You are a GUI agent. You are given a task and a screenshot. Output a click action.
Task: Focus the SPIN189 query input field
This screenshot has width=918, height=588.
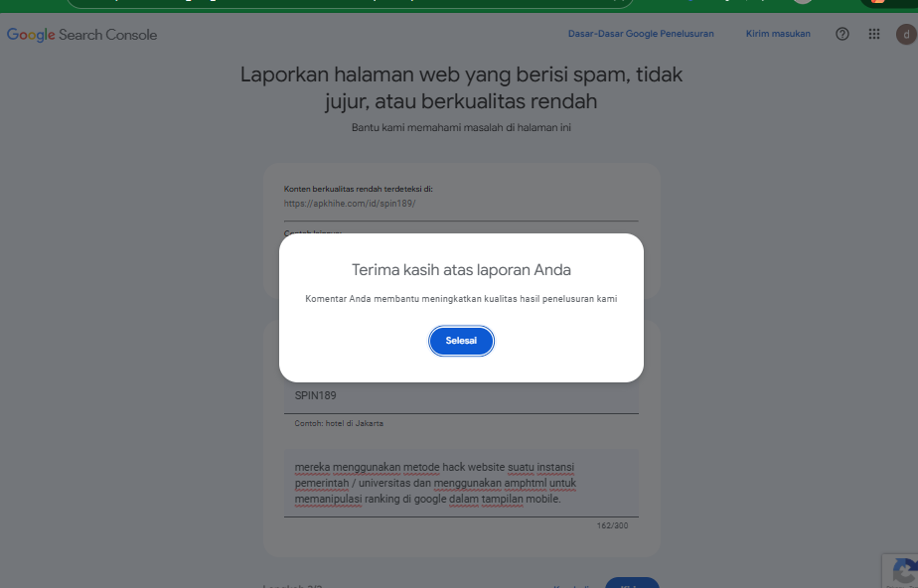(x=461, y=396)
